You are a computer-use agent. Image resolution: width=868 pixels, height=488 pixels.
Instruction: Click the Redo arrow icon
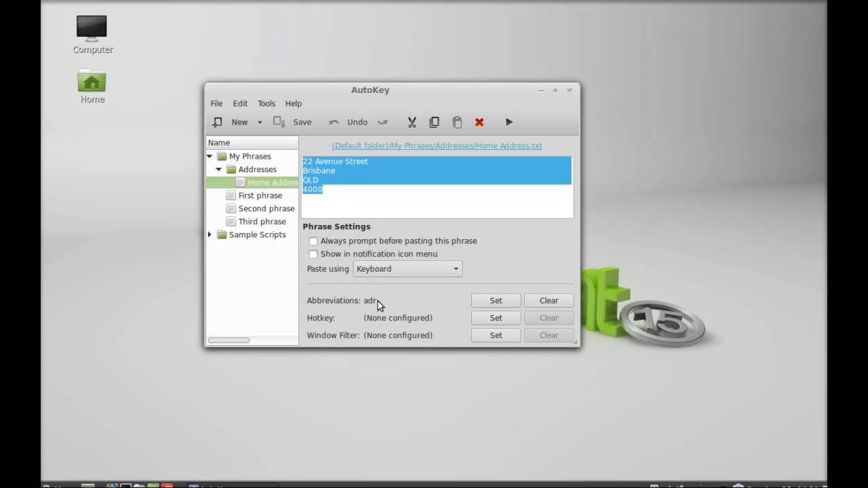coord(382,122)
